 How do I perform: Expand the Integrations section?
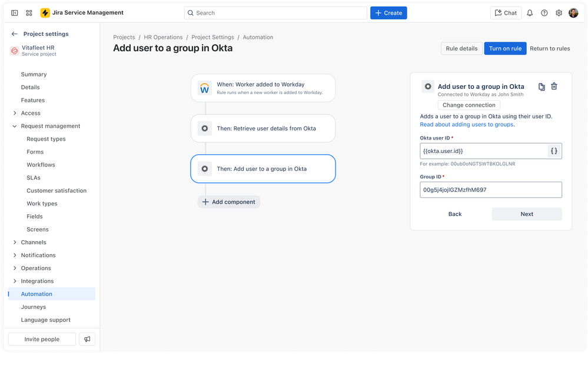[x=15, y=281]
